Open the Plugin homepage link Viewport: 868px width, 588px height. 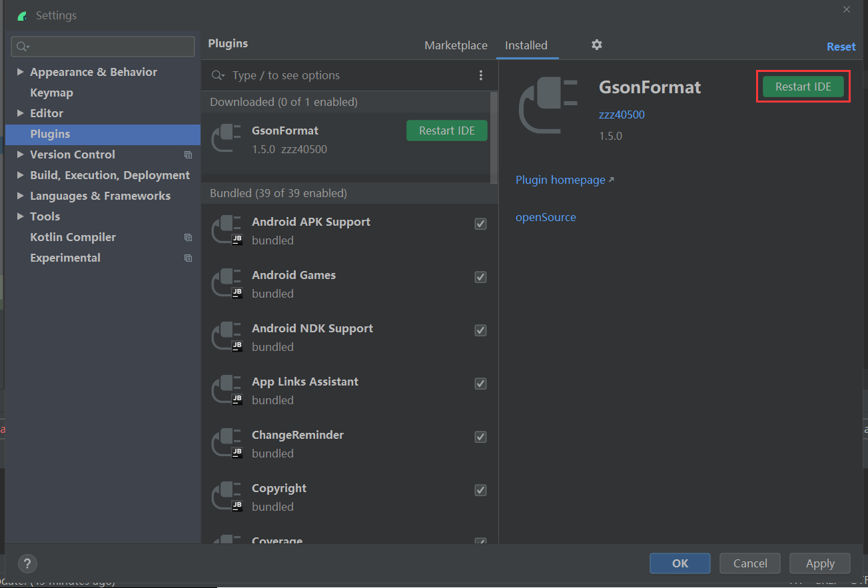(560, 179)
